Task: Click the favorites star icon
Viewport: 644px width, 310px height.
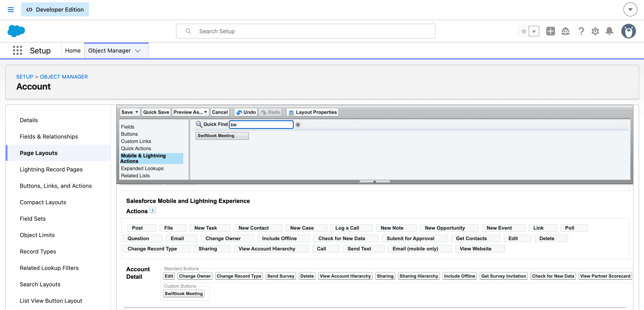Action: (x=524, y=31)
